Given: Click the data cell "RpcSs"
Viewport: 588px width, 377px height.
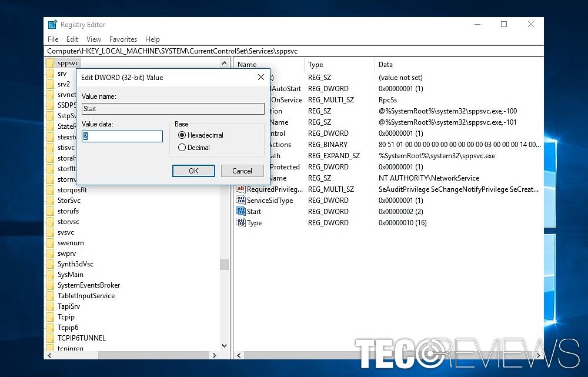Looking at the screenshot, I should tap(387, 100).
